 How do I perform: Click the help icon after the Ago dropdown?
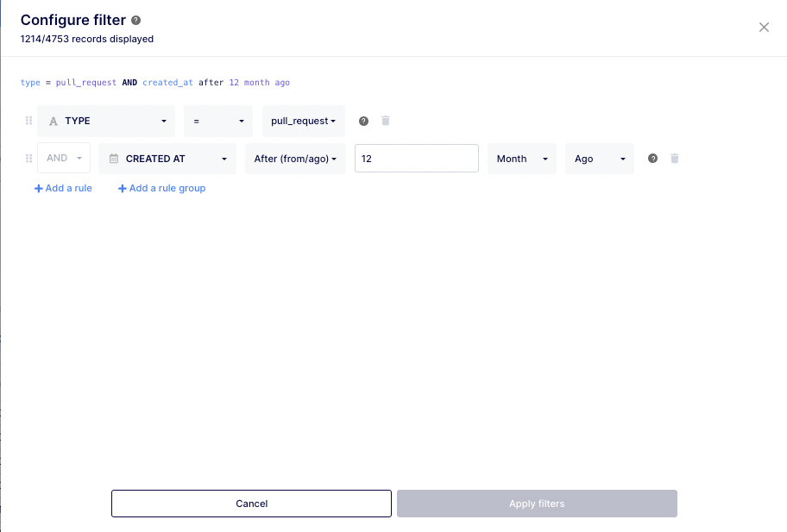click(652, 158)
